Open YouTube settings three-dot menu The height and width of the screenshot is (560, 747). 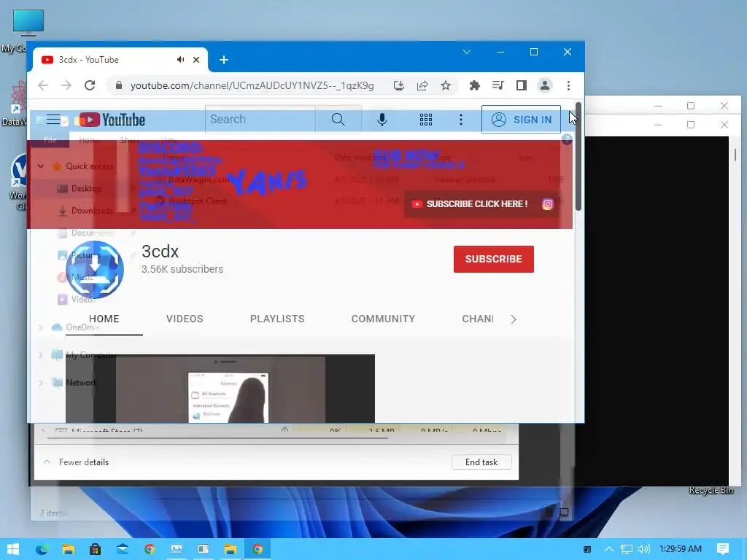click(x=461, y=120)
